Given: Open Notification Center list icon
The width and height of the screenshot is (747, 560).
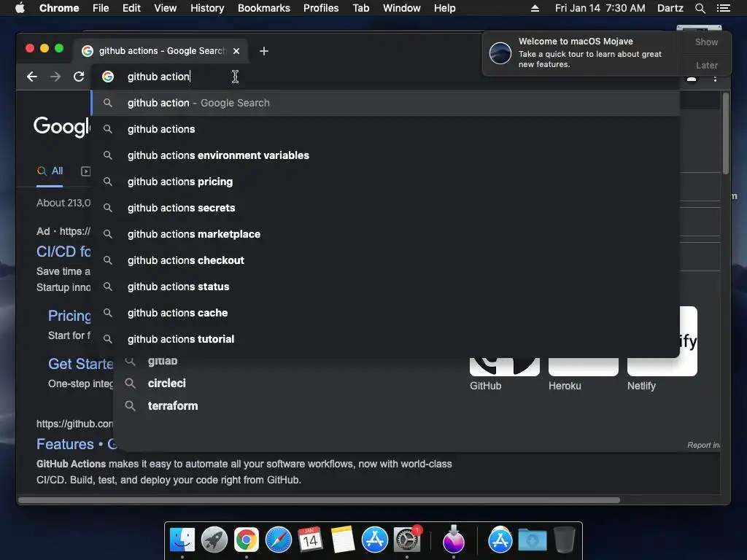Looking at the screenshot, I should pyautogui.click(x=724, y=8).
